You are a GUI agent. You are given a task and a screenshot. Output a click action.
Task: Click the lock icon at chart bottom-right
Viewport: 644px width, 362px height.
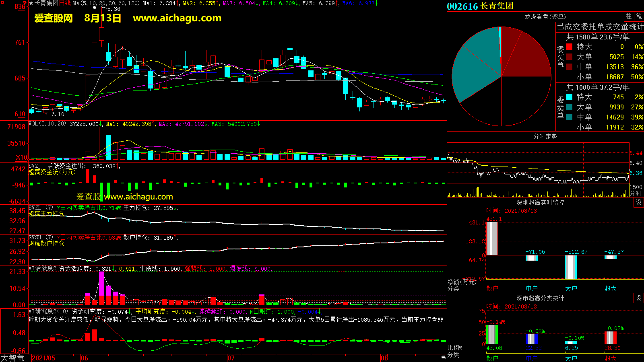[443, 357]
